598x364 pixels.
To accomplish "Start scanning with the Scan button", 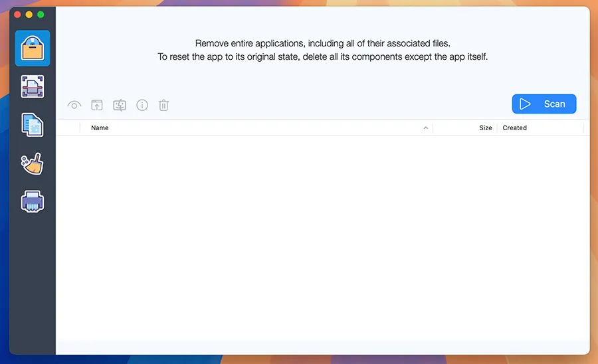I will pos(544,104).
